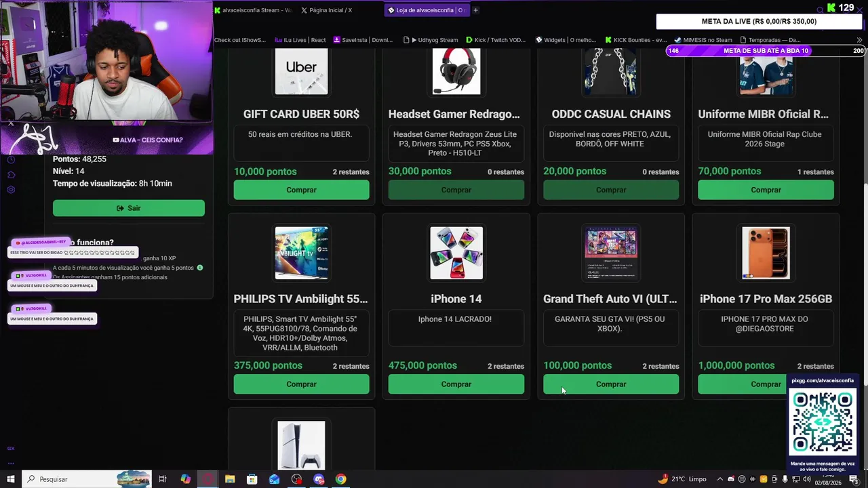Open the 'Check out IShowS...' bookmark
The image size is (868, 488).
240,40
